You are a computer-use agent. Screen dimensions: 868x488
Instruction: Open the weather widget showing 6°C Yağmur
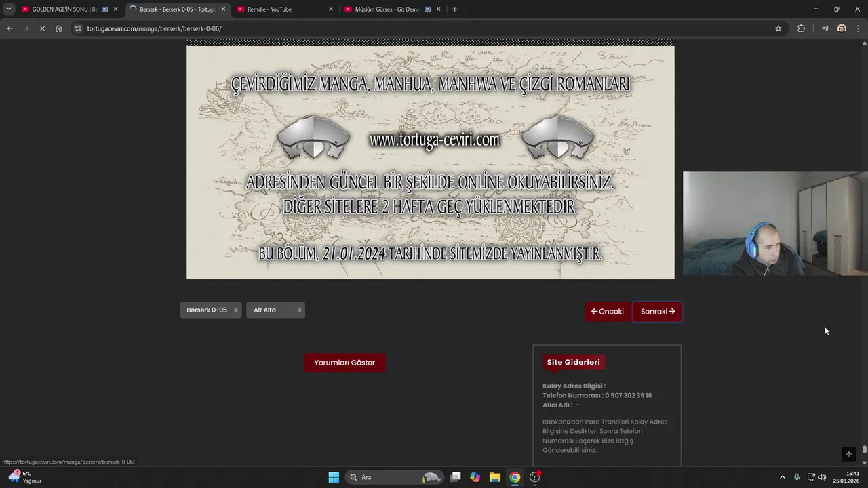(26, 477)
